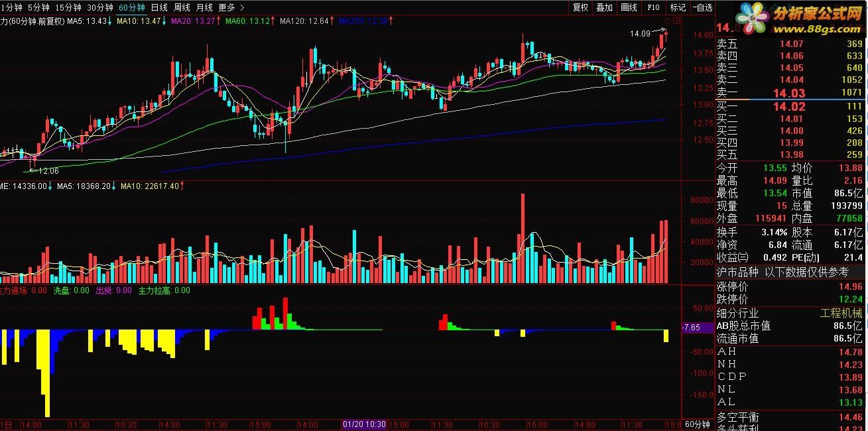
Task: Click the 最高 value 14.09 in quote panel
Action: [x=775, y=181]
